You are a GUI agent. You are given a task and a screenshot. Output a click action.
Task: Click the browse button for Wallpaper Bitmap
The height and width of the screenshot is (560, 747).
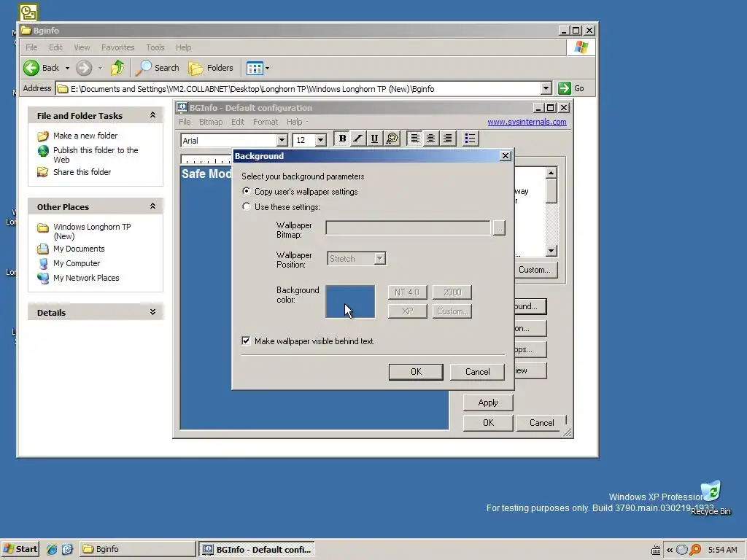[499, 227]
